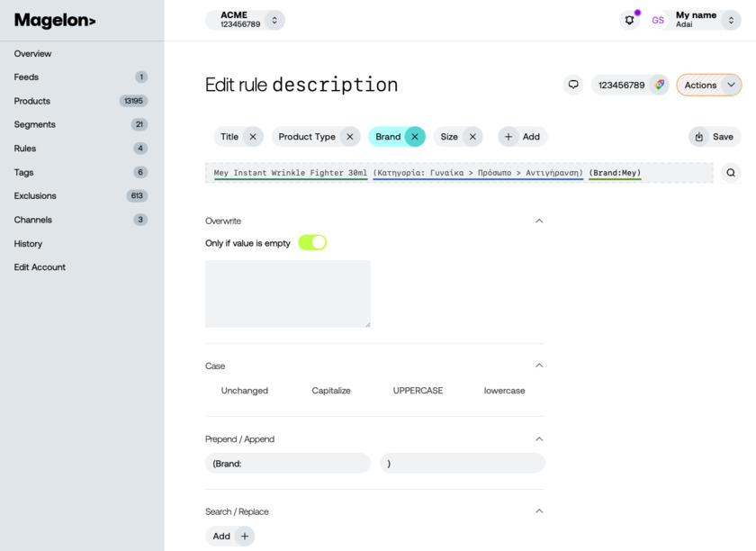The width and height of the screenshot is (756, 551).
Task: Click the colorful logo beside 123456789
Action: pos(659,85)
